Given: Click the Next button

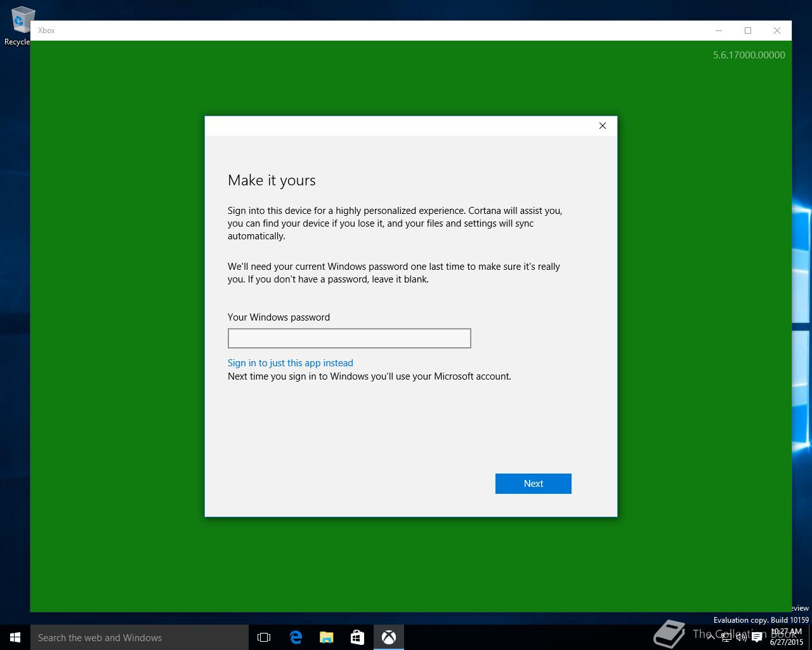Looking at the screenshot, I should pyautogui.click(x=533, y=484).
